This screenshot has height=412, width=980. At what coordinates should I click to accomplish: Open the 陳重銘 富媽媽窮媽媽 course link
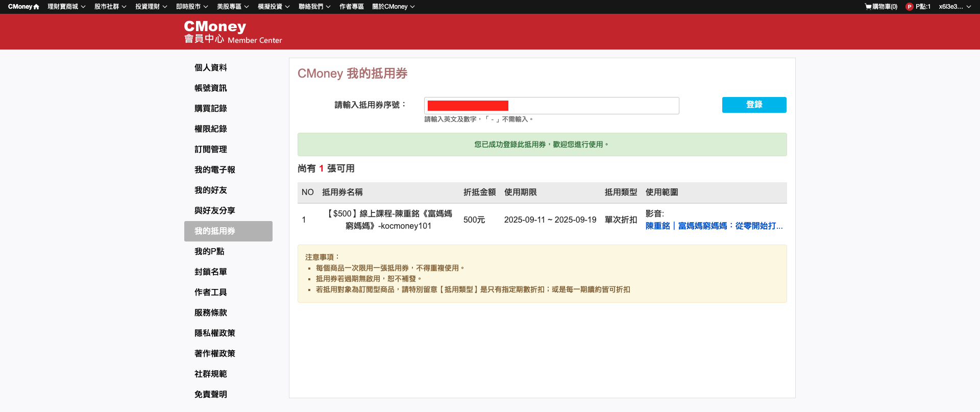[x=714, y=226]
